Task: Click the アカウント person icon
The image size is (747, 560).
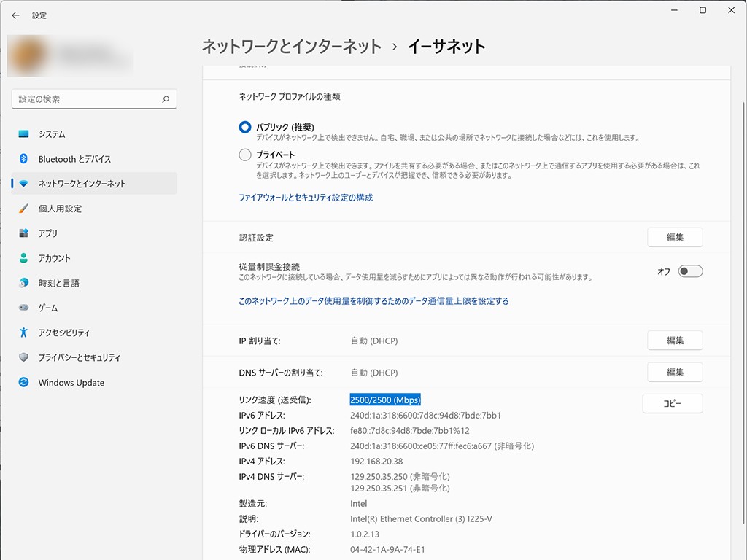Action: click(x=23, y=258)
